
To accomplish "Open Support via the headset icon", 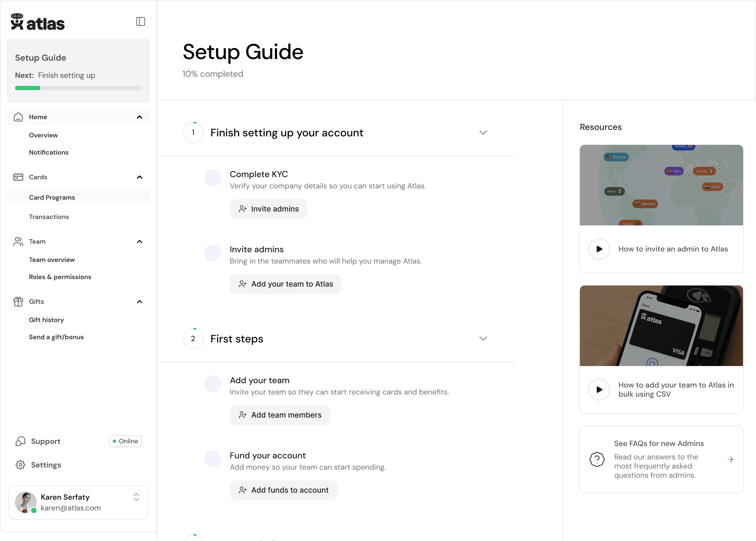I will click(21, 441).
